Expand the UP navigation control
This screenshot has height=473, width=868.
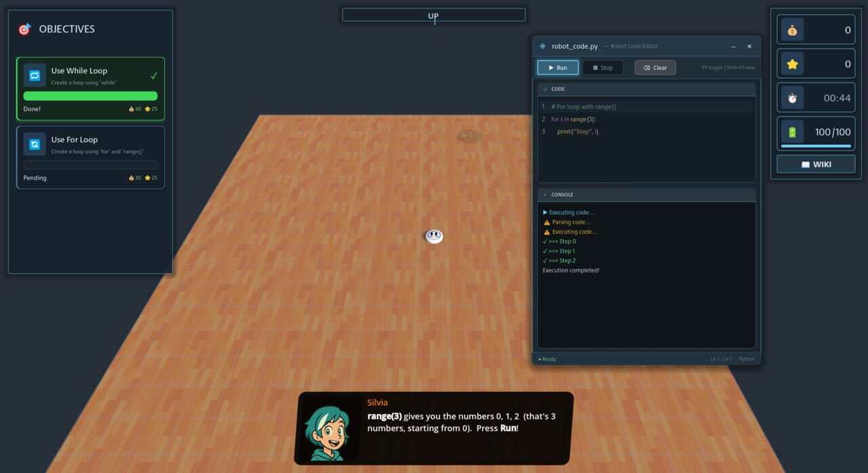[x=433, y=15]
